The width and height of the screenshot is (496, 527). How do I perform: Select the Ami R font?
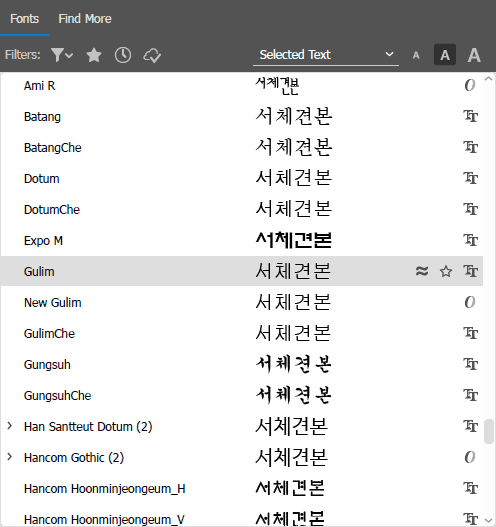(x=39, y=86)
